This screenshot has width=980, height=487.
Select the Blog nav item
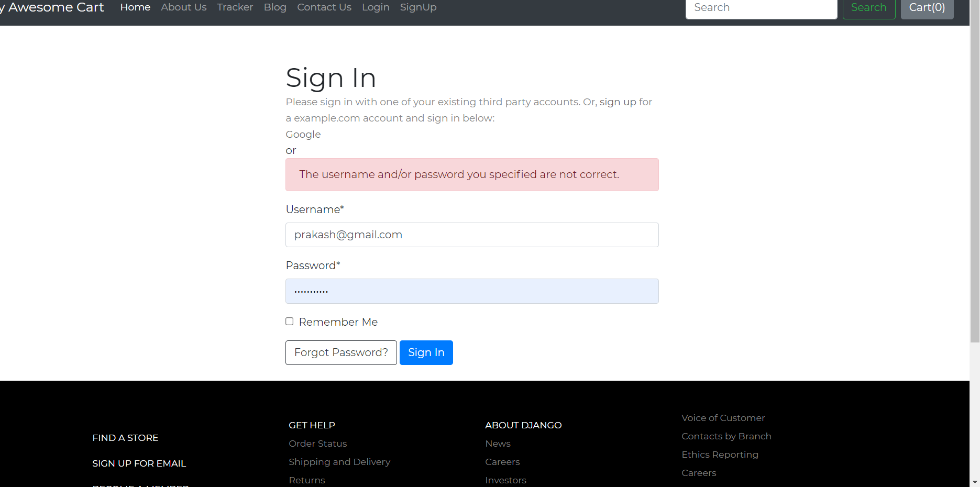tap(275, 7)
